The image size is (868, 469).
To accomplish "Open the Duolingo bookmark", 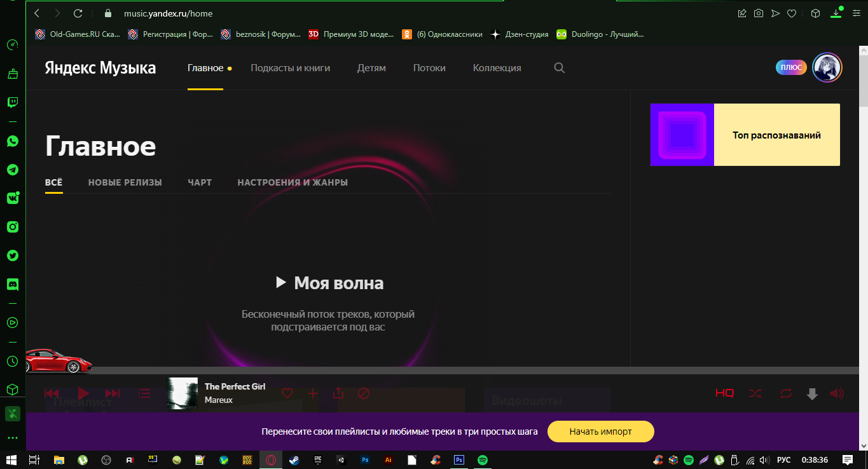I will [600, 34].
